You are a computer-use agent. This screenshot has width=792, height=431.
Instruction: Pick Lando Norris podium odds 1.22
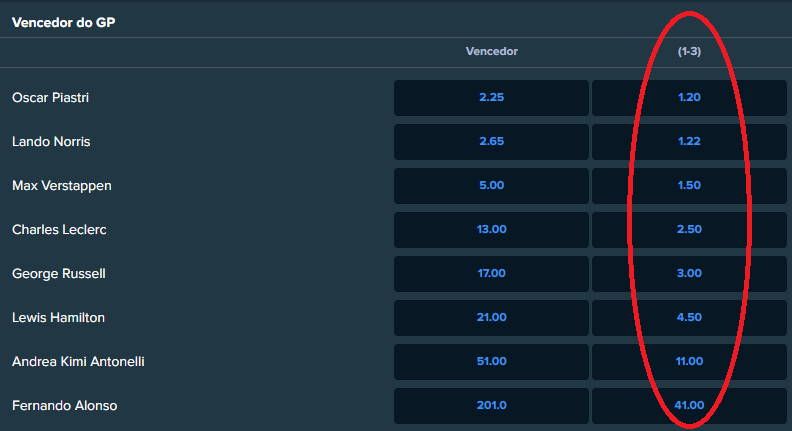click(689, 141)
